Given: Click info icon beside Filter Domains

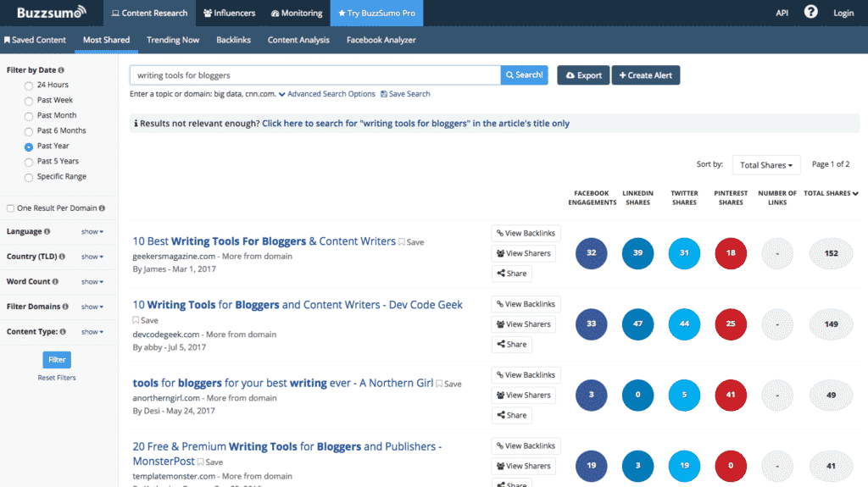Looking at the screenshot, I should pyautogui.click(x=65, y=306).
